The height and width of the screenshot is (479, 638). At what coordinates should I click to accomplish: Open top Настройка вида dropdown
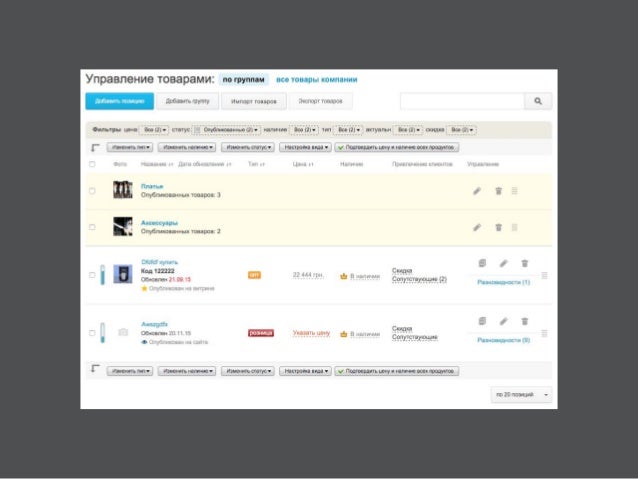coord(306,147)
